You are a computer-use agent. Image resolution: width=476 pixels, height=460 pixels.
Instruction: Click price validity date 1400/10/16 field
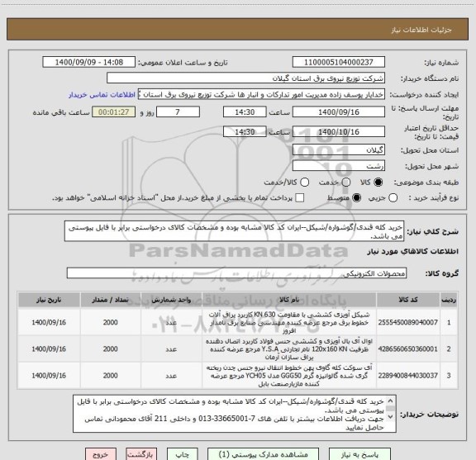(339, 131)
